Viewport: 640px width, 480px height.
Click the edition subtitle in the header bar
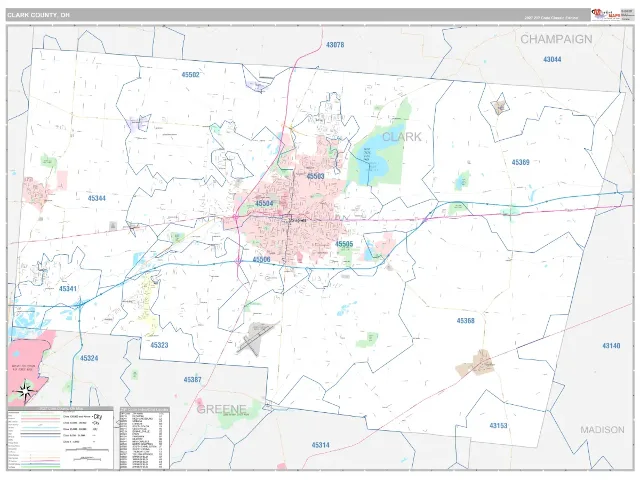pyautogui.click(x=551, y=18)
